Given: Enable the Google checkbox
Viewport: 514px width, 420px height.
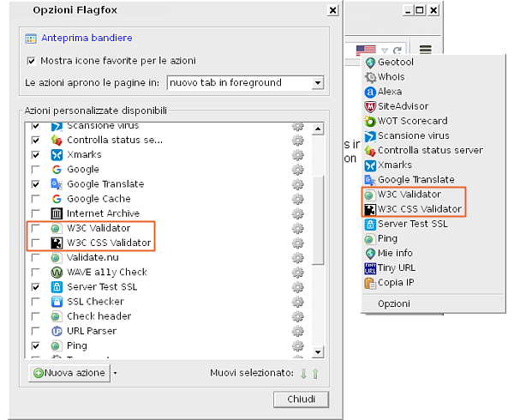Looking at the screenshot, I should (x=35, y=170).
